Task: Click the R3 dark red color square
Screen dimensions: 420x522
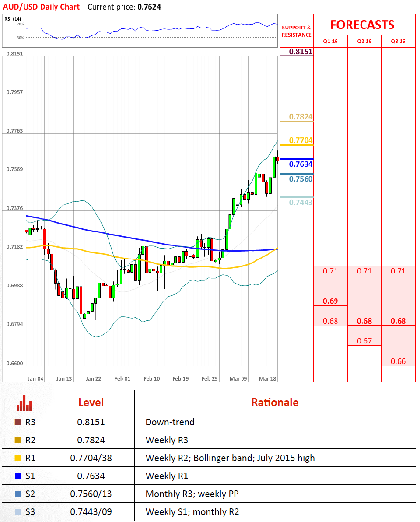Action: pos(18,422)
